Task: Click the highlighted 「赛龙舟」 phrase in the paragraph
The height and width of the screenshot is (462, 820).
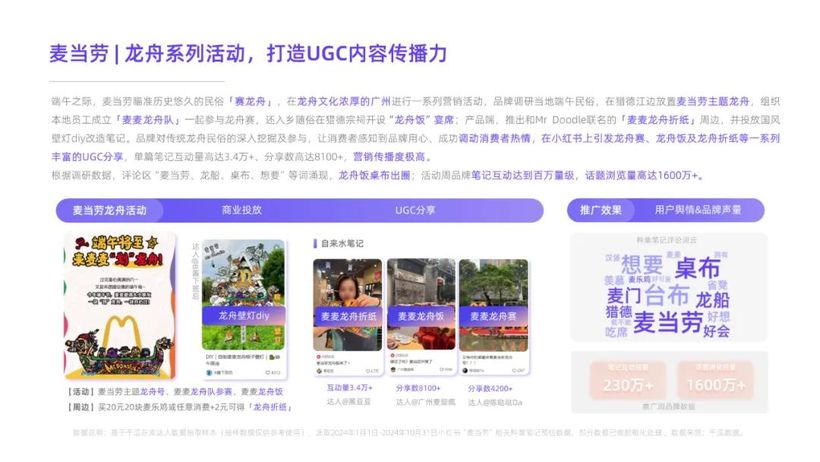Action: [250, 102]
